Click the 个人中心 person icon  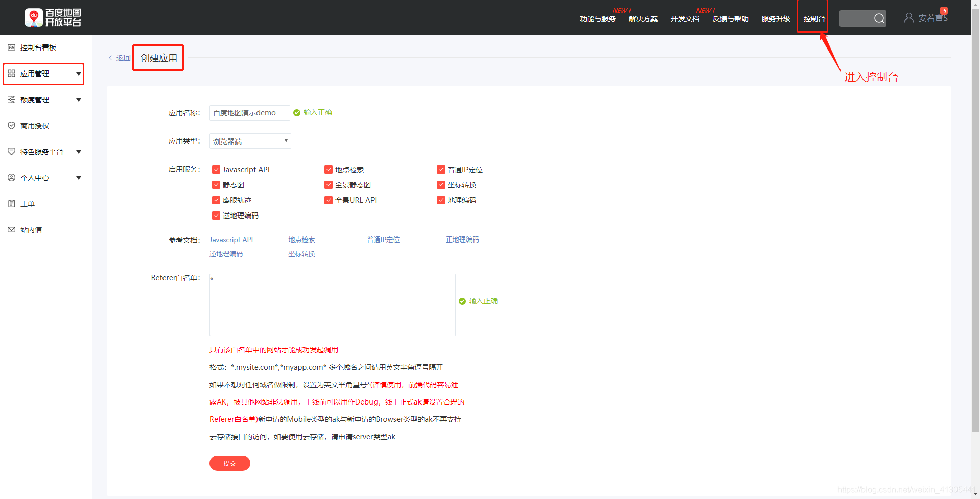tap(11, 177)
